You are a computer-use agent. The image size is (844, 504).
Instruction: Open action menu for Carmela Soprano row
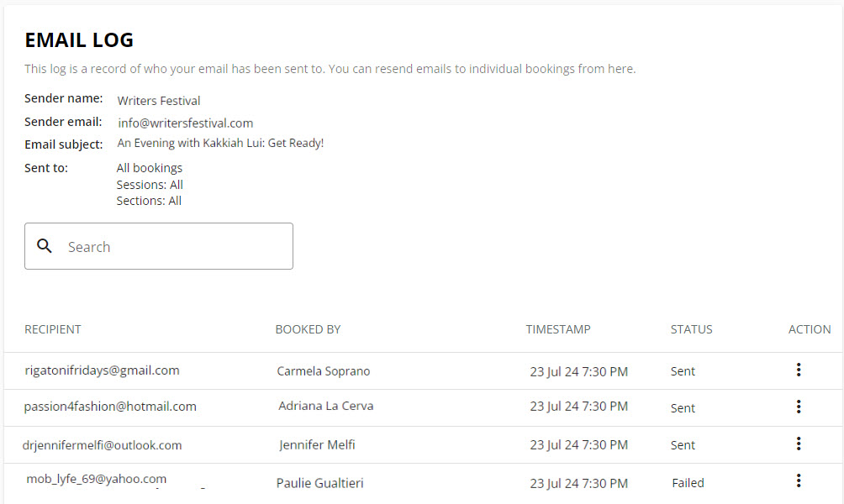pos(799,370)
